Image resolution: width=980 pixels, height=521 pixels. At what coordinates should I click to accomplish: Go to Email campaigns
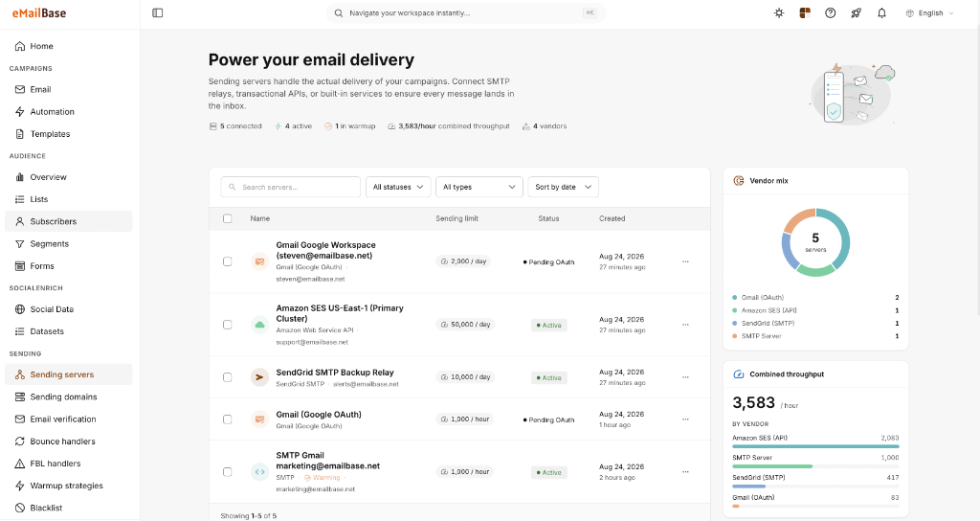click(69, 89)
